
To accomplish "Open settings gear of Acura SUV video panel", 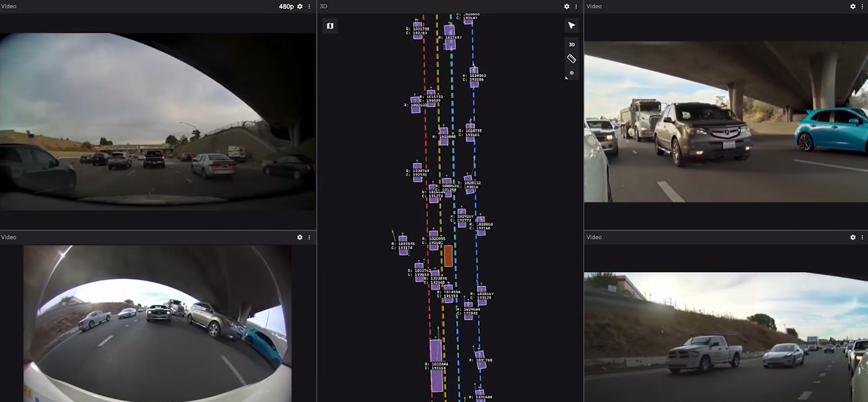I will tap(853, 7).
